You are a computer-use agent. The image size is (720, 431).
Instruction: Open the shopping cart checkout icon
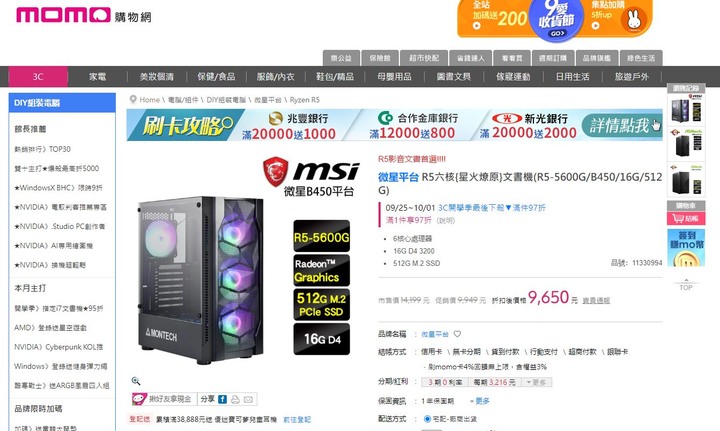pyautogui.click(x=686, y=218)
